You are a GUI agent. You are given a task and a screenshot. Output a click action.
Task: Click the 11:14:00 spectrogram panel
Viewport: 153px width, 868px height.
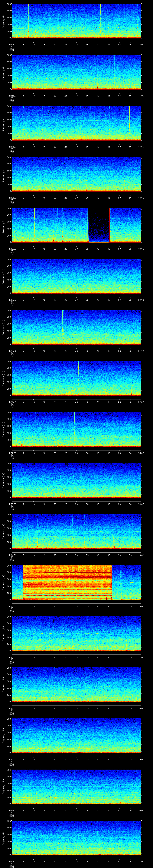pos(77,21)
